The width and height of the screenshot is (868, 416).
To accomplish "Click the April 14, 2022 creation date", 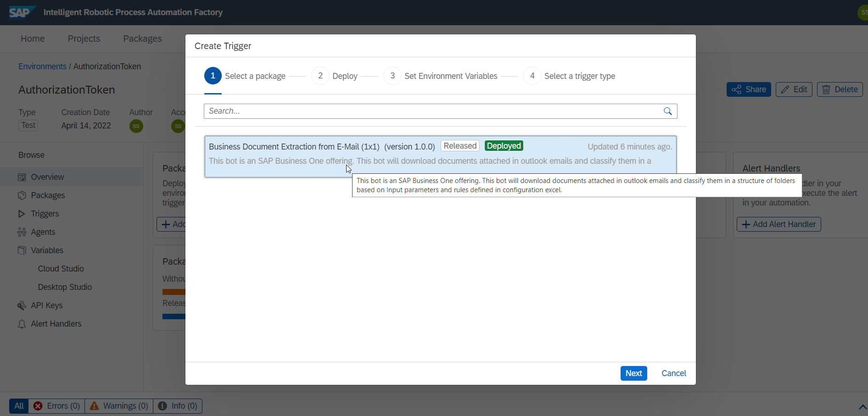I will (x=86, y=126).
